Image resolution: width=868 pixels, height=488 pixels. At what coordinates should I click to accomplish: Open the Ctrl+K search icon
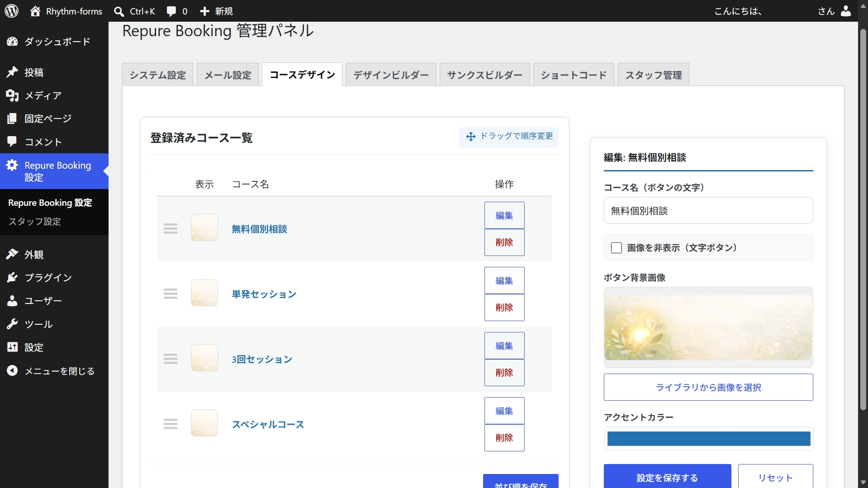coord(119,11)
